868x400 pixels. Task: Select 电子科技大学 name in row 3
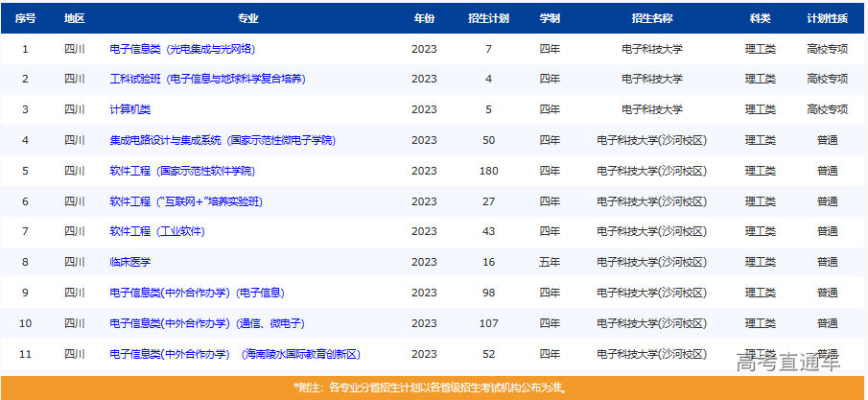click(x=652, y=109)
